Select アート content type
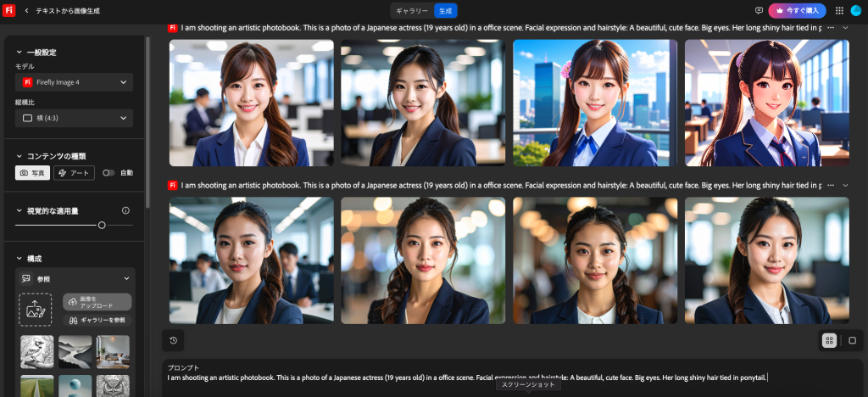 pos(74,173)
